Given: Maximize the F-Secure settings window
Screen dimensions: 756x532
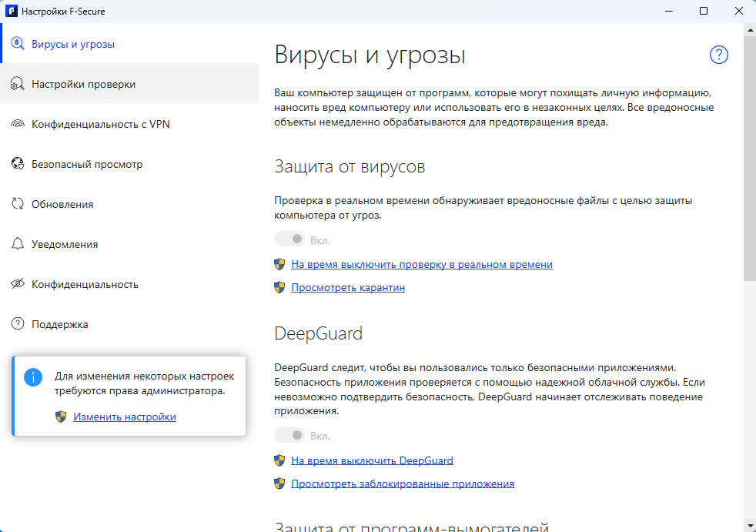Looking at the screenshot, I should (704, 11).
